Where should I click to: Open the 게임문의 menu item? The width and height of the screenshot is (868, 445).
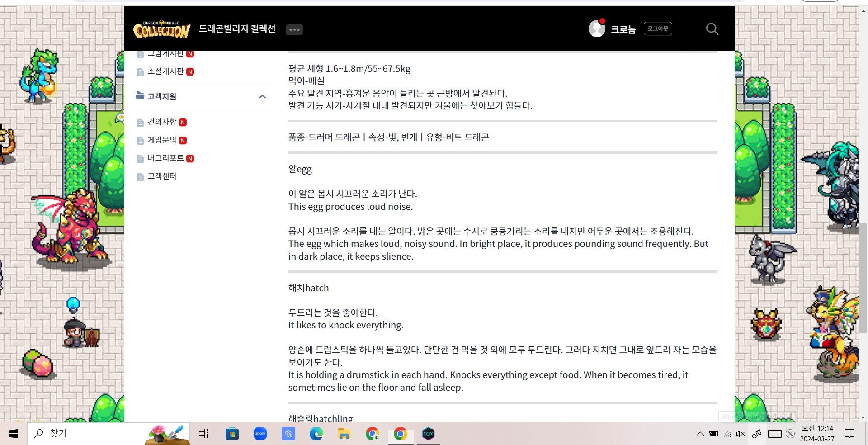pyautogui.click(x=162, y=140)
